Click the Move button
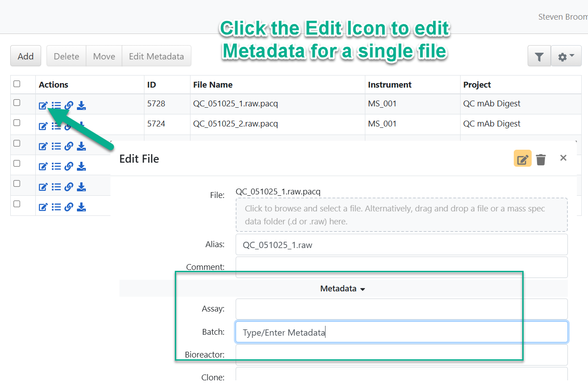 pyautogui.click(x=104, y=56)
